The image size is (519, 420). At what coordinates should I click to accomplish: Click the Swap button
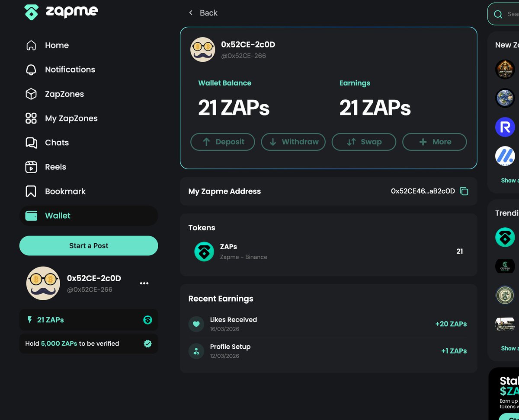[x=364, y=142]
